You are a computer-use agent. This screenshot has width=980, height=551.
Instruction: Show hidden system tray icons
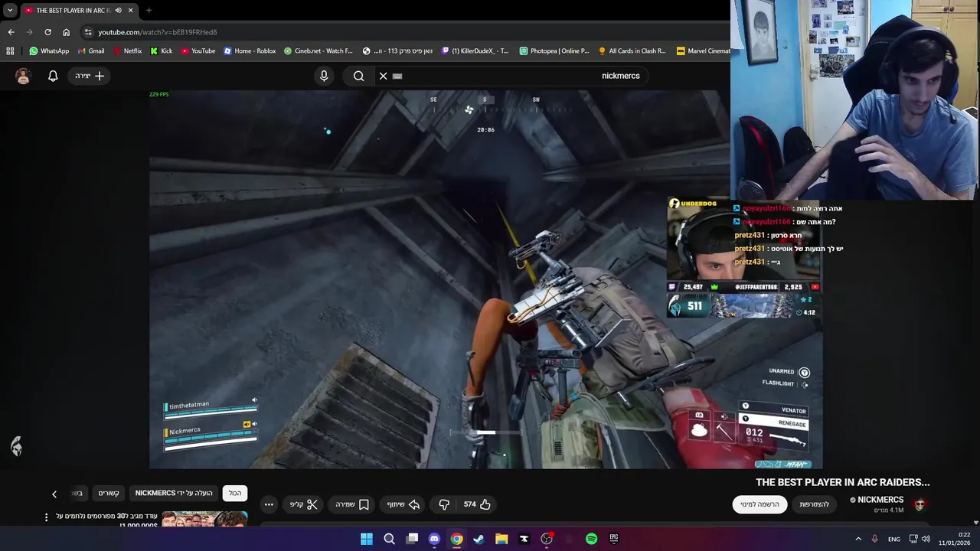coord(857,539)
